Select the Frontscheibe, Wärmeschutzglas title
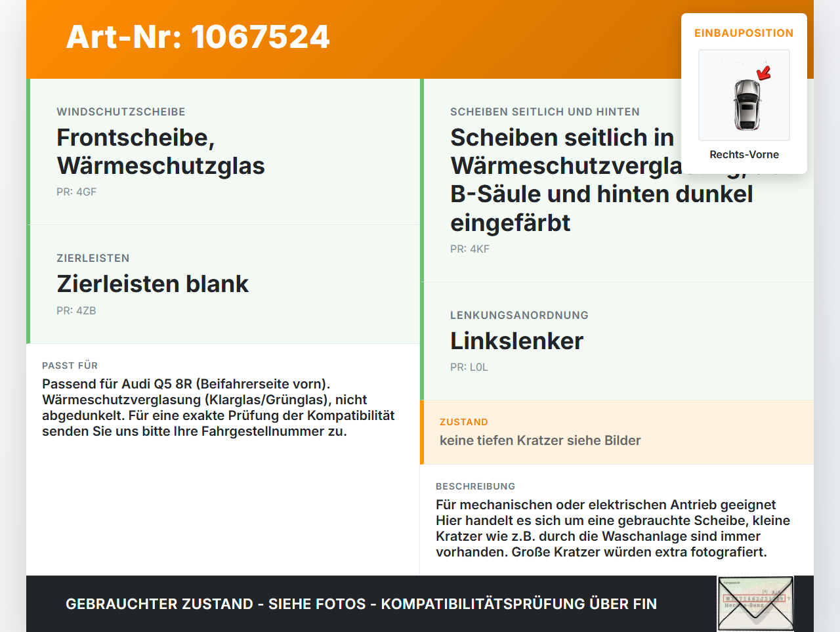The image size is (840, 632). click(x=161, y=152)
